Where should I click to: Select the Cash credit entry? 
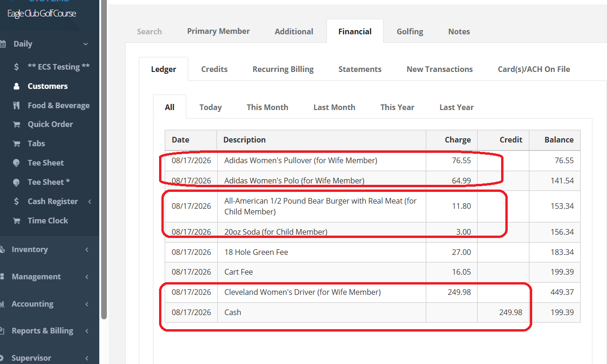[373, 312]
